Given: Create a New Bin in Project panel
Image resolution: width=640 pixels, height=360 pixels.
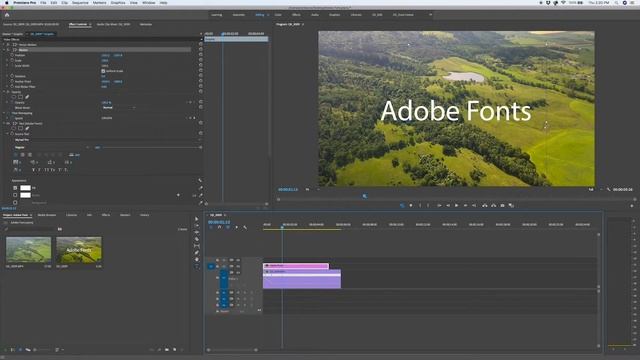Looking at the screenshot, I should coord(167,350).
